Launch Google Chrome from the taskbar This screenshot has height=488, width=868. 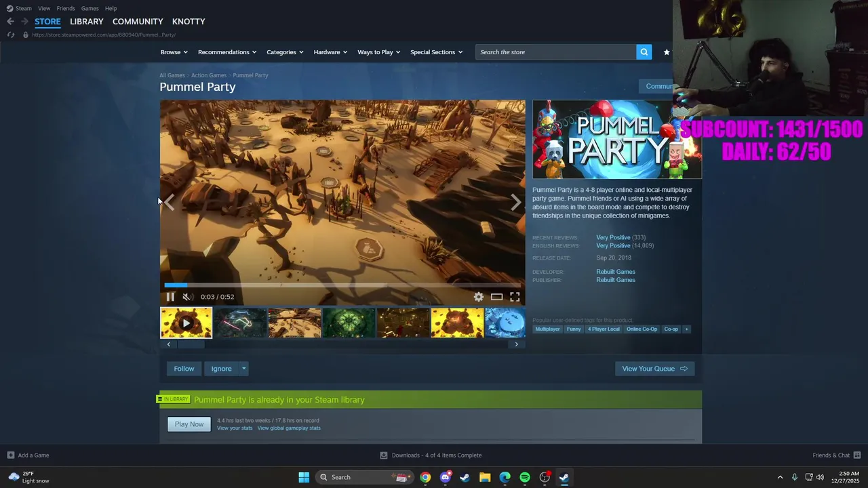[425, 477]
